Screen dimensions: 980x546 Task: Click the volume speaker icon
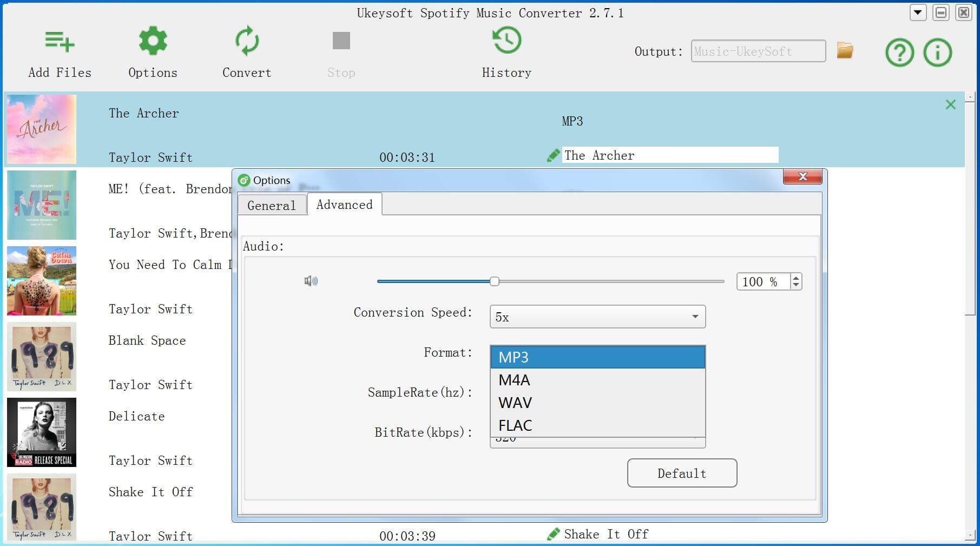pyautogui.click(x=311, y=281)
